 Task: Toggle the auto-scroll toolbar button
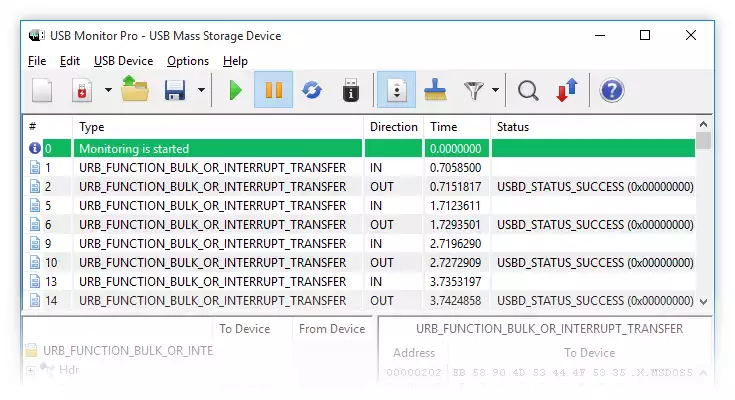click(395, 91)
